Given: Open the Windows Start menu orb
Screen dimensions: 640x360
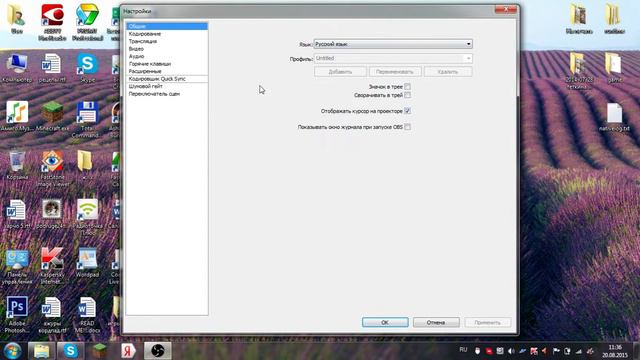Looking at the screenshot, I should pyautogui.click(x=12, y=351).
